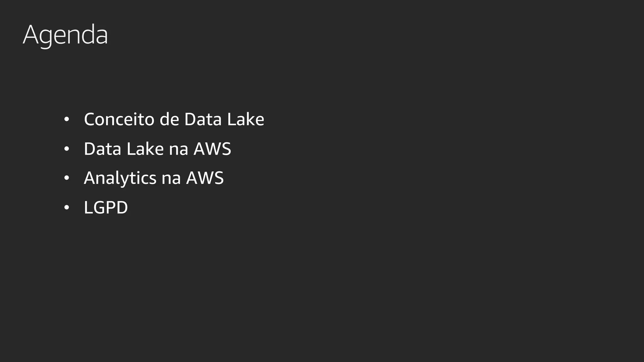The height and width of the screenshot is (362, 644).
Task: Click the bullet point before Conceito de Data Lake
Action: click(66, 120)
